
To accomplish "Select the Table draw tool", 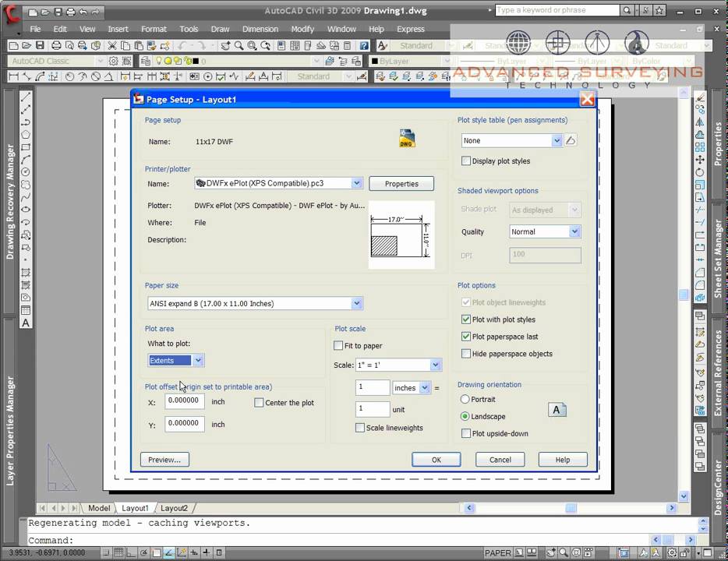I will point(26,310).
